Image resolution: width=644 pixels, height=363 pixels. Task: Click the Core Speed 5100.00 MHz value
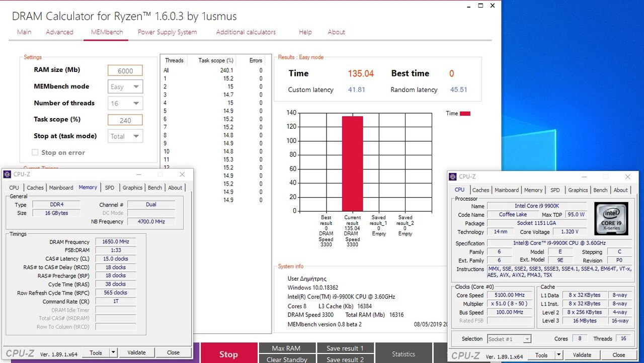click(x=510, y=295)
